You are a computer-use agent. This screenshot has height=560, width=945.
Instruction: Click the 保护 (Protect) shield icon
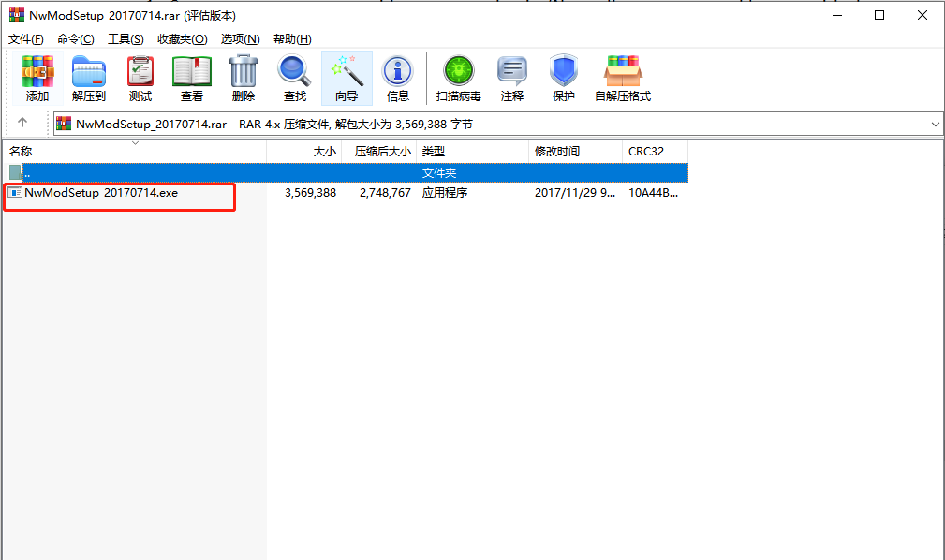pos(564,79)
